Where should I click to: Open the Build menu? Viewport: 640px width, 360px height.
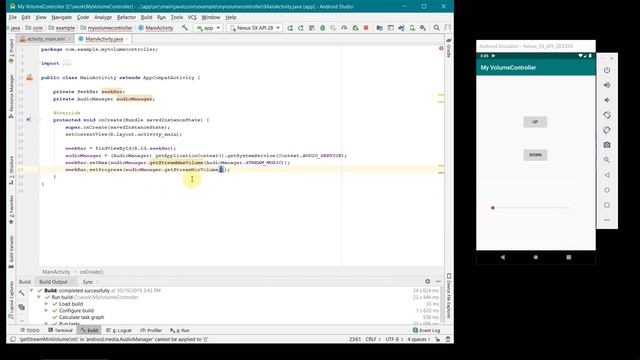point(146,17)
